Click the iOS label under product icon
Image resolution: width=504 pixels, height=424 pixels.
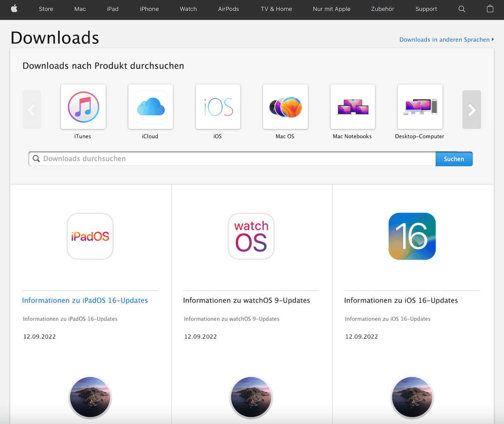coord(218,136)
